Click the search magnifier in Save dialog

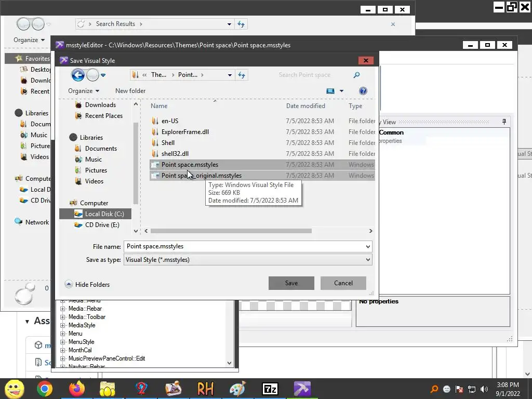356,75
